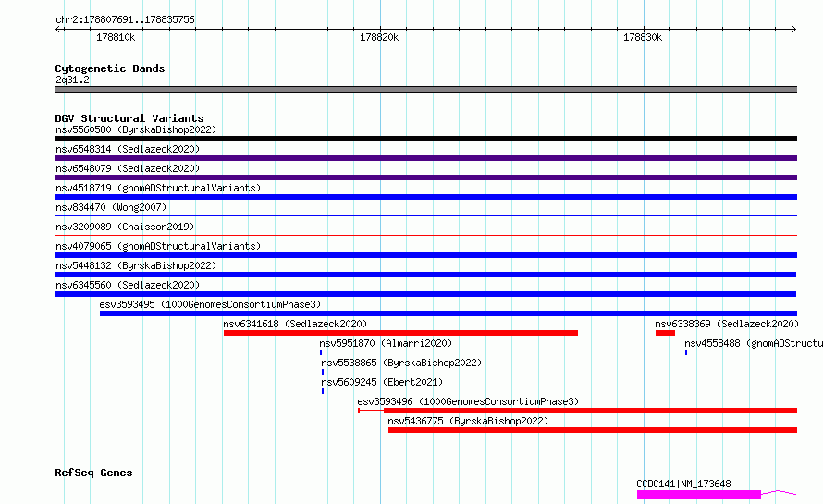The height and width of the screenshot is (504, 823).
Task: Select nsv5609245 (Ebert2021) label
Action: coord(382,382)
